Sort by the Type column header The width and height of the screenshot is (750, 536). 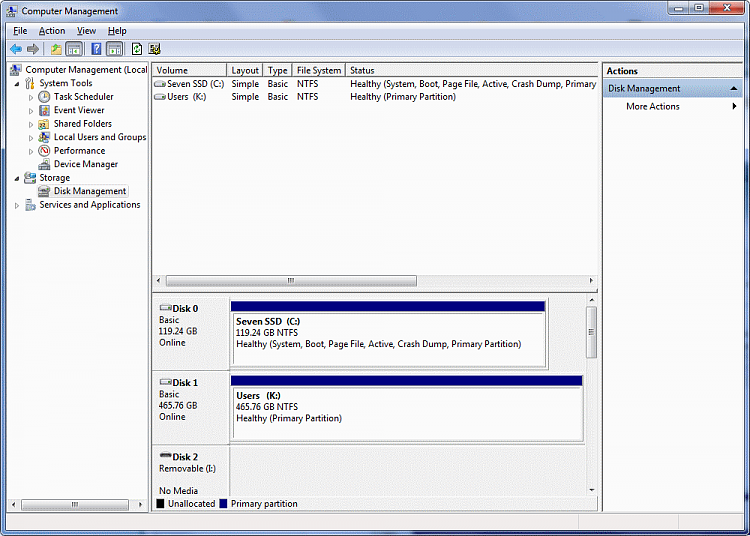click(x=277, y=70)
